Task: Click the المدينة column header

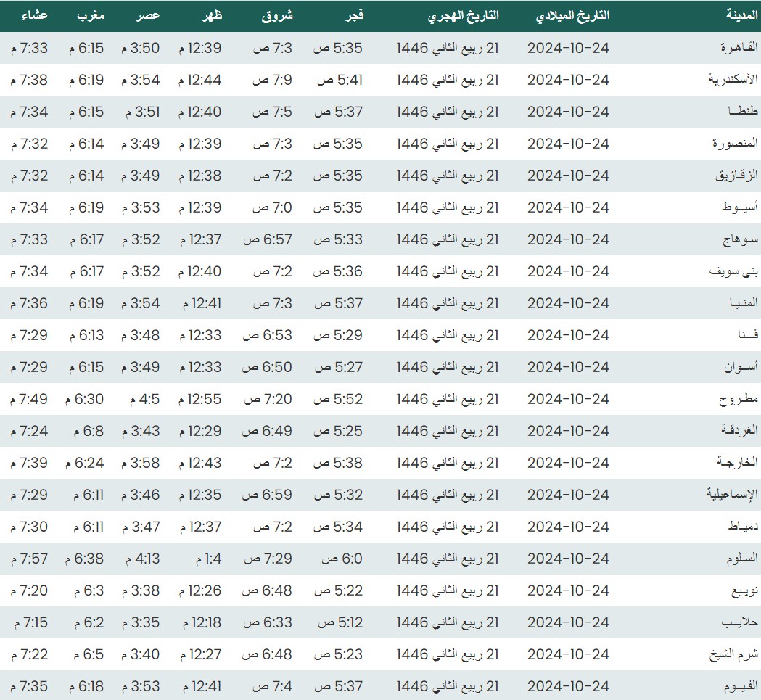Action: (741, 15)
